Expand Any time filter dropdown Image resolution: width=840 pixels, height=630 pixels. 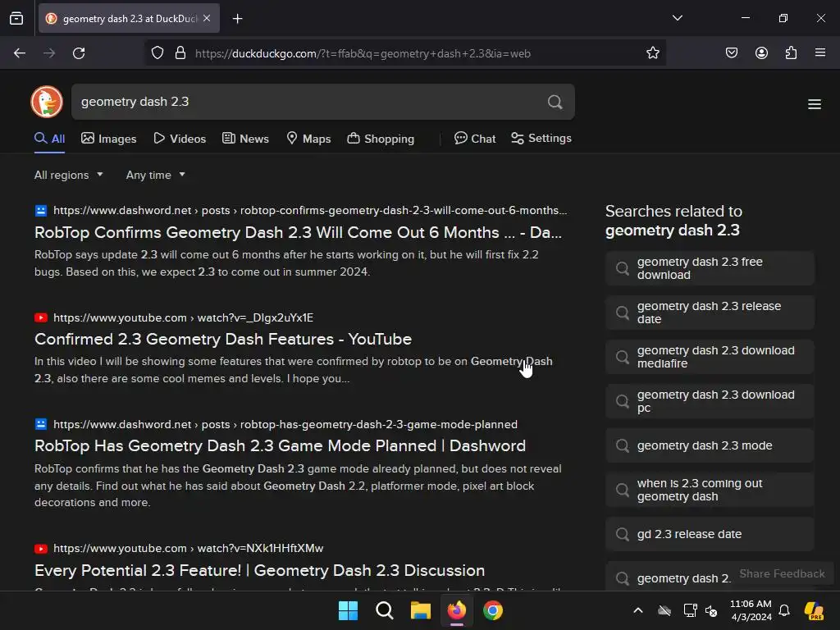[155, 176]
